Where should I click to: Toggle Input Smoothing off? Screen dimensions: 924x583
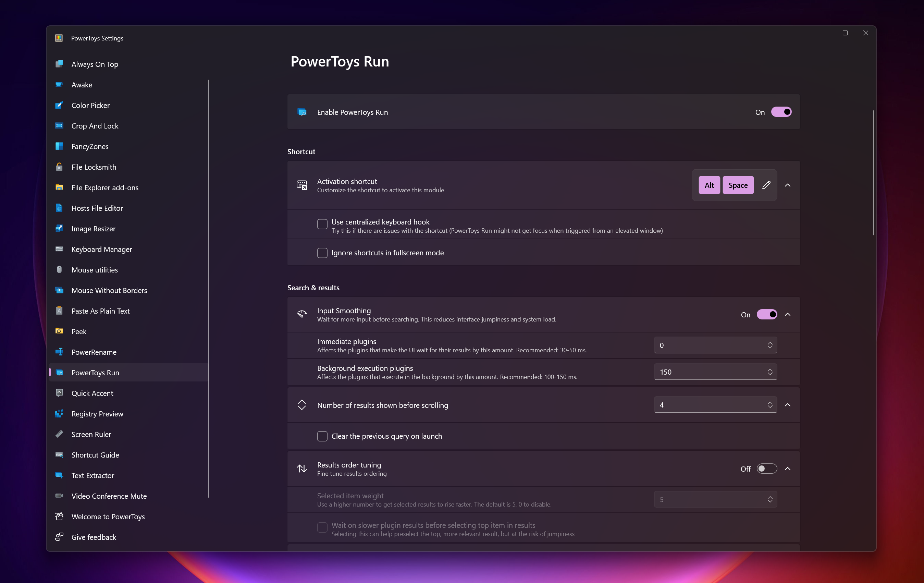click(766, 314)
